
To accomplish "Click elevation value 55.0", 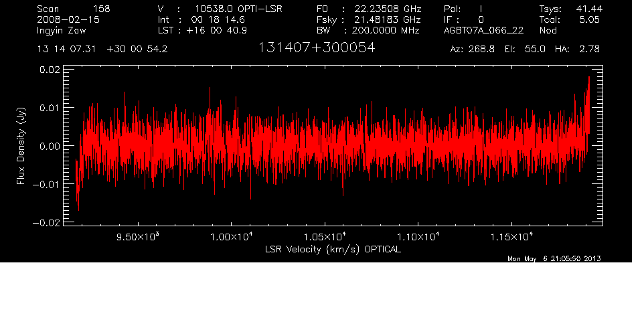I will tap(535, 50).
